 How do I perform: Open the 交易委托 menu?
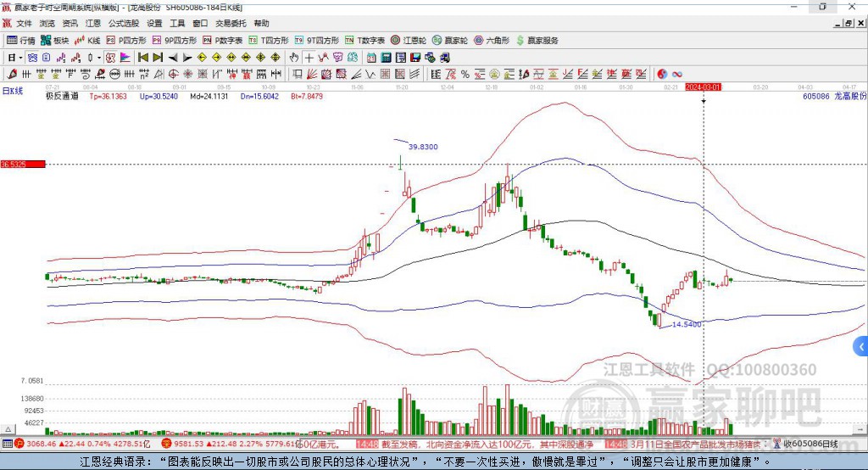coord(231,23)
